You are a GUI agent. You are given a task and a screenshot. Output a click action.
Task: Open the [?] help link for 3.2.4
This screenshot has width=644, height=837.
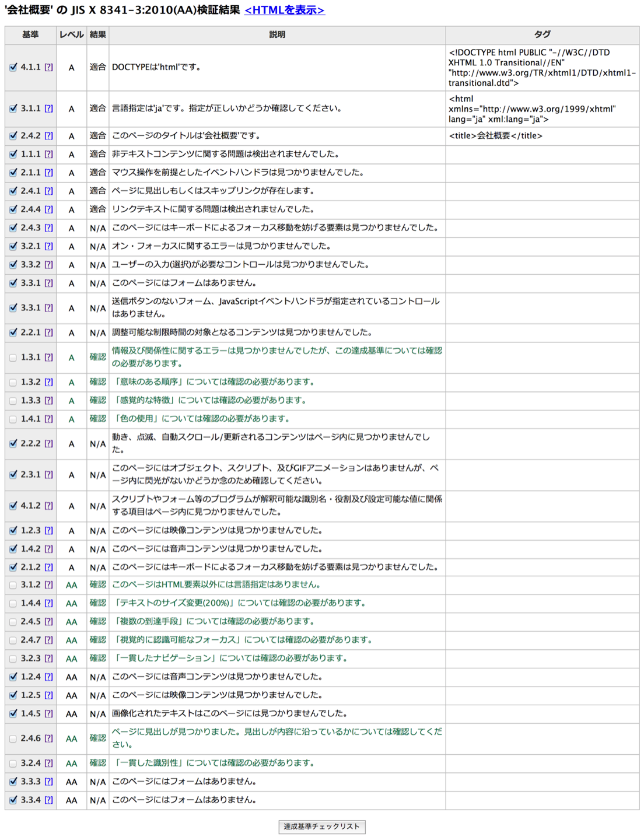coord(48,763)
